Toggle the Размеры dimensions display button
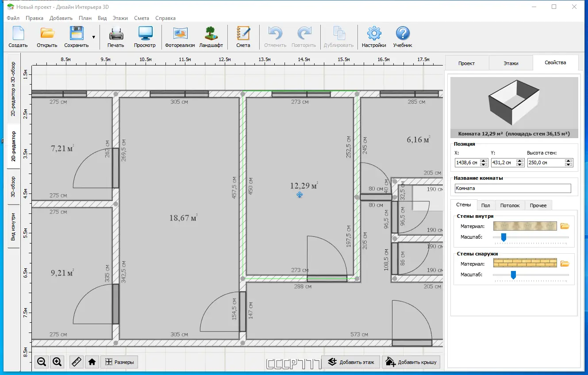This screenshot has height=375, width=588. tap(119, 362)
